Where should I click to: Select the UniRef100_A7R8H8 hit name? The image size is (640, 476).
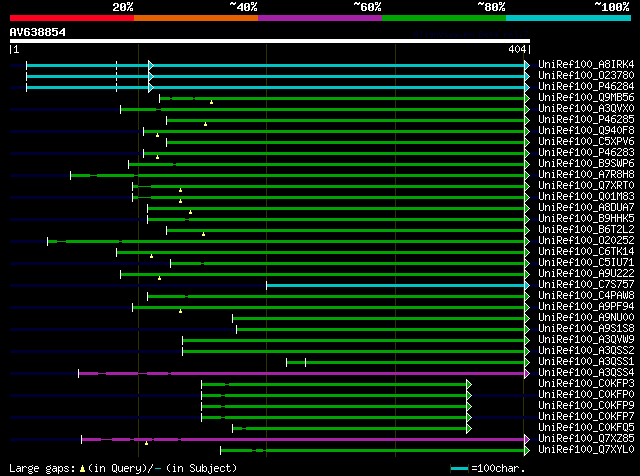click(x=586, y=175)
